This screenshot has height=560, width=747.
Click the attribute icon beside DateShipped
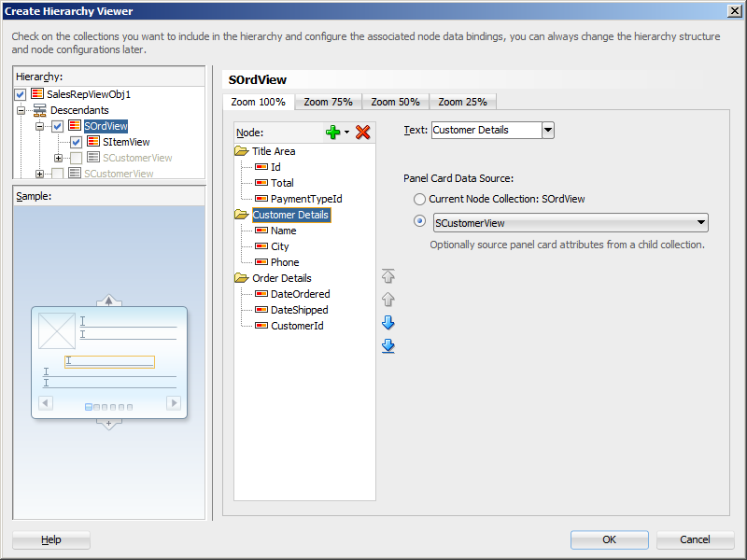pos(261,310)
